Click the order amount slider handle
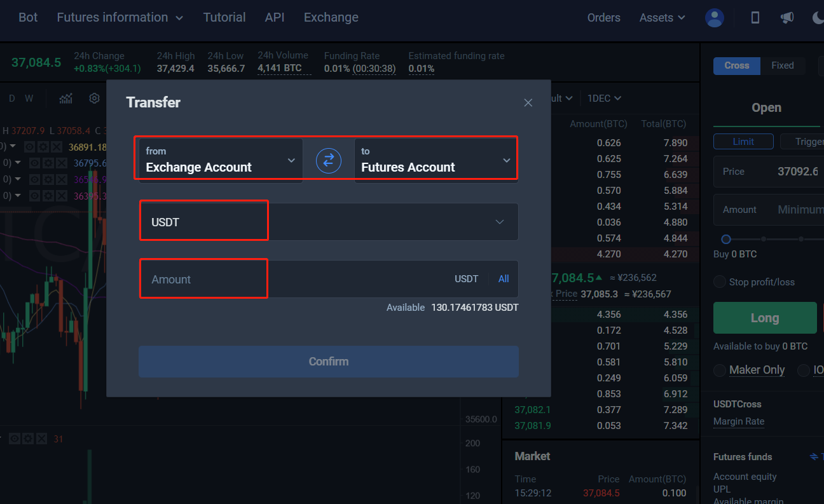The image size is (824, 504). 726,240
